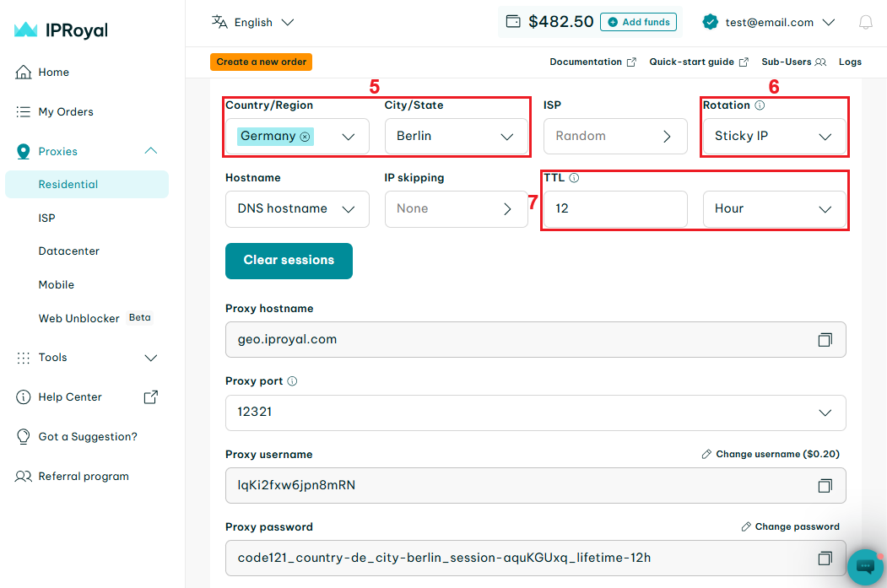Click the Proxies location pin icon
The width and height of the screenshot is (887, 588).
[x=23, y=152]
